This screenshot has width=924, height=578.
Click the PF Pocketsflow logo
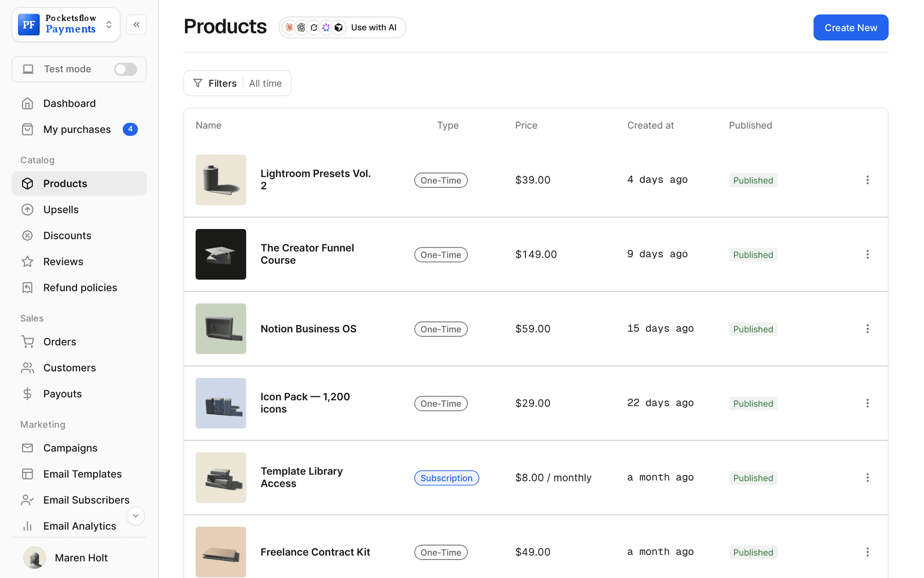29,24
